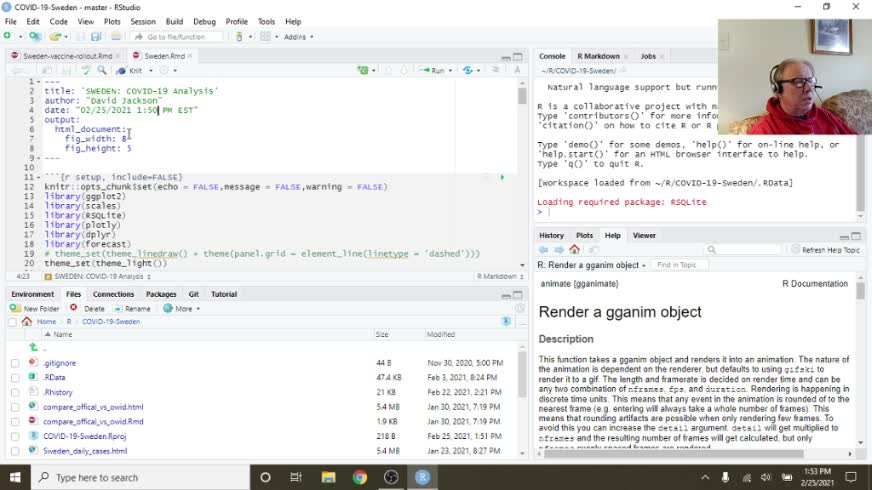Screen dimensions: 872x490
Task: Switch to the Git tab
Action: click(194, 294)
